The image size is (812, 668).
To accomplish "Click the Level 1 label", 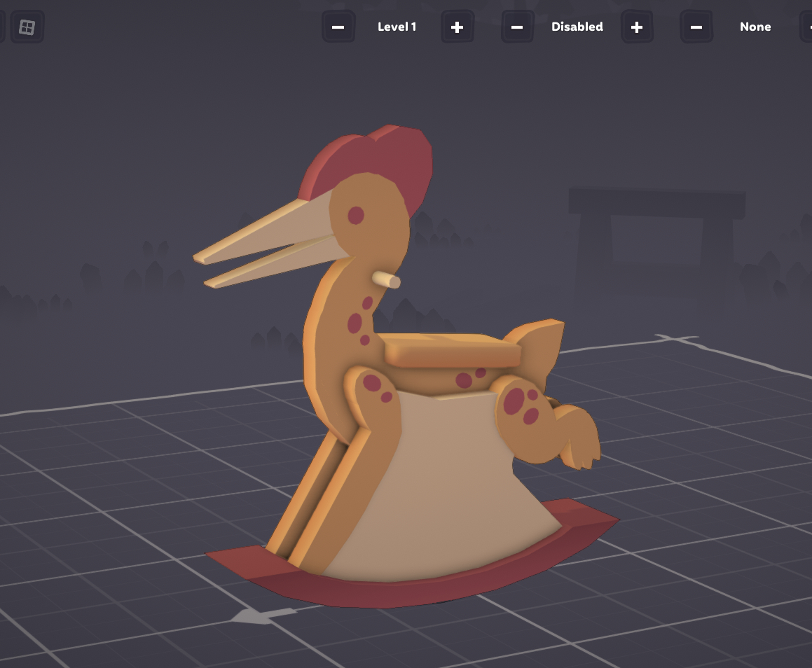I will tap(397, 27).
